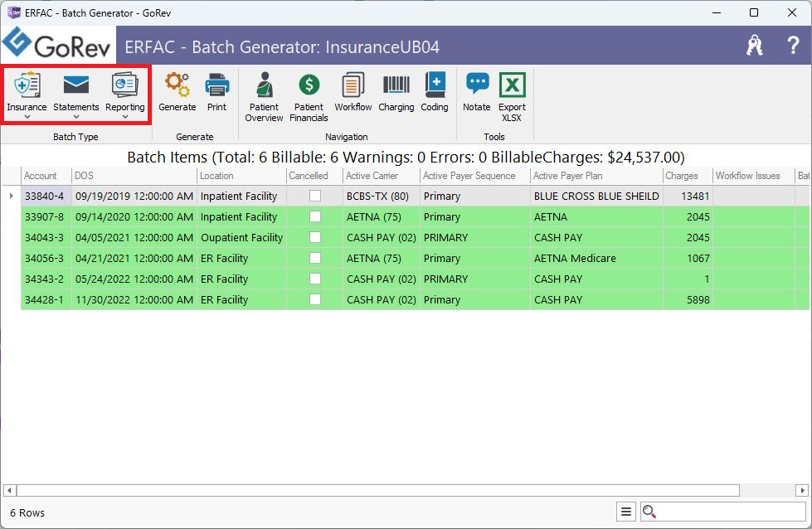Click the charges cell 13481
This screenshot has height=529, width=812.
688,196
